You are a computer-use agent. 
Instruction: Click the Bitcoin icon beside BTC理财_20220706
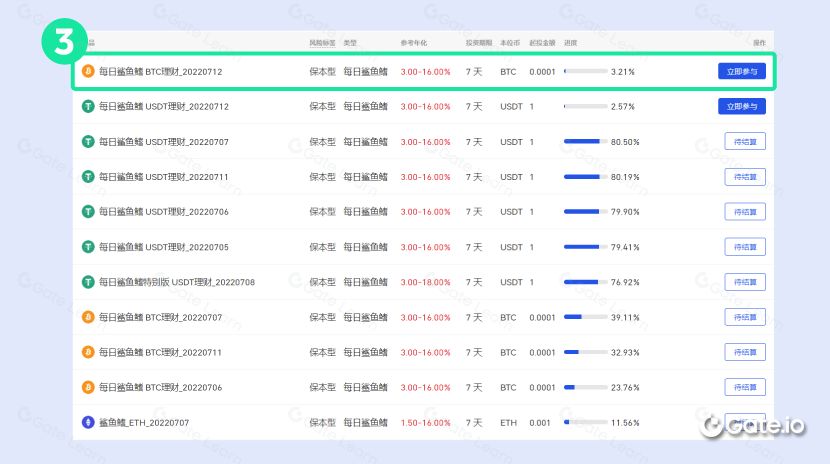pos(88,387)
